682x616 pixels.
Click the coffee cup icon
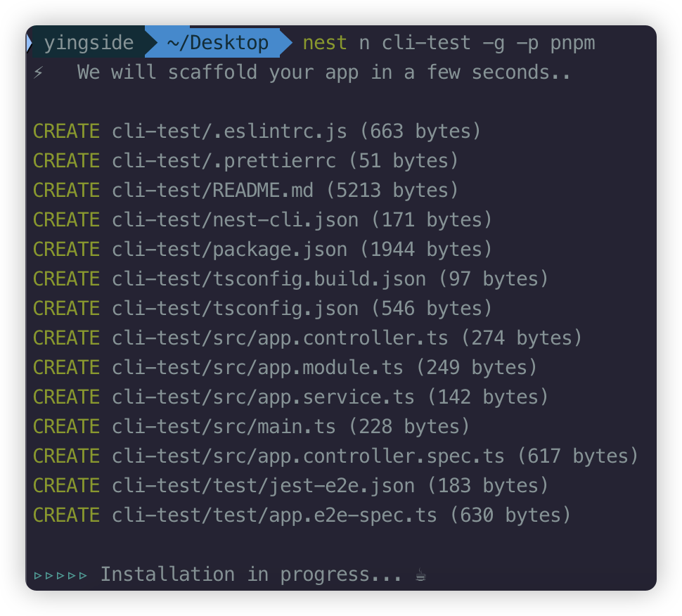tap(420, 575)
